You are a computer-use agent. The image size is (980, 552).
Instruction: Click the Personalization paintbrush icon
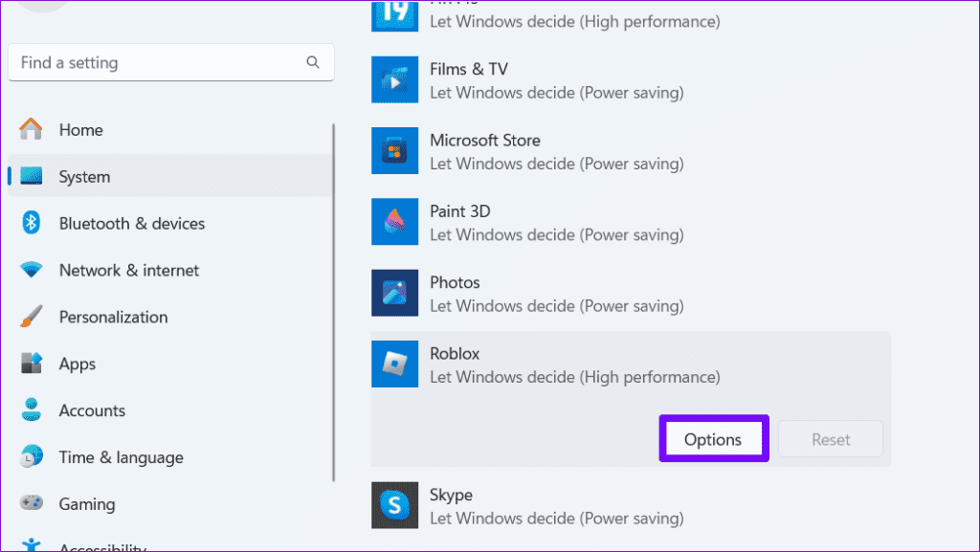click(31, 317)
